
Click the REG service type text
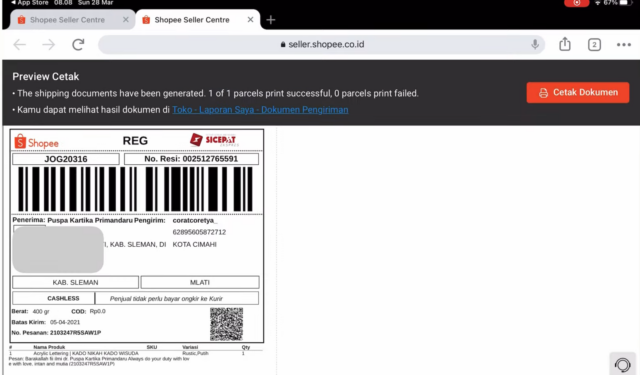coord(135,141)
